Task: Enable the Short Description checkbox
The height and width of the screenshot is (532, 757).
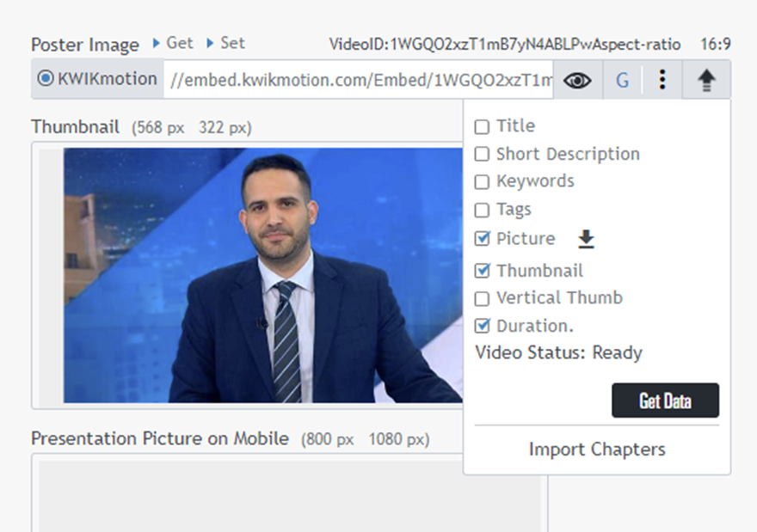Action: coord(482,155)
